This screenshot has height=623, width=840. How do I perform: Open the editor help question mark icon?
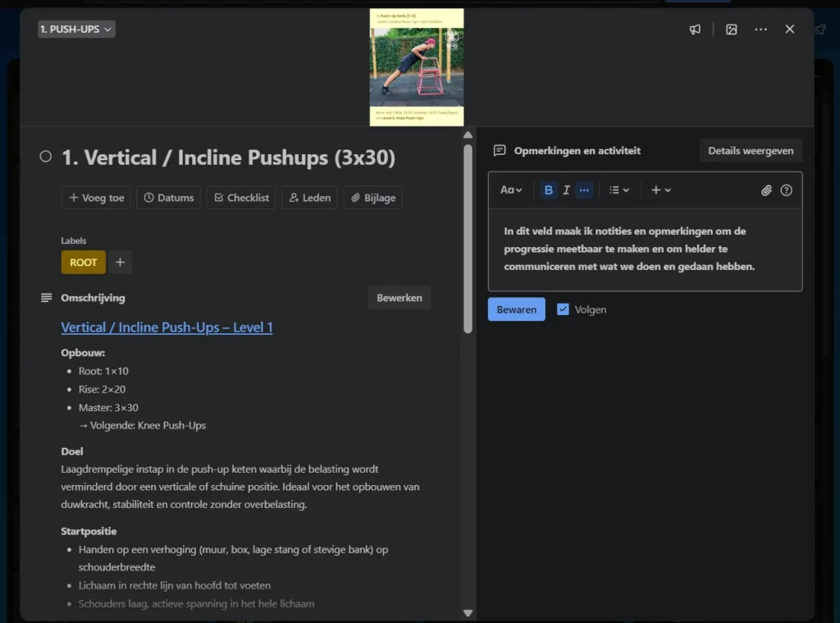pyautogui.click(x=787, y=190)
